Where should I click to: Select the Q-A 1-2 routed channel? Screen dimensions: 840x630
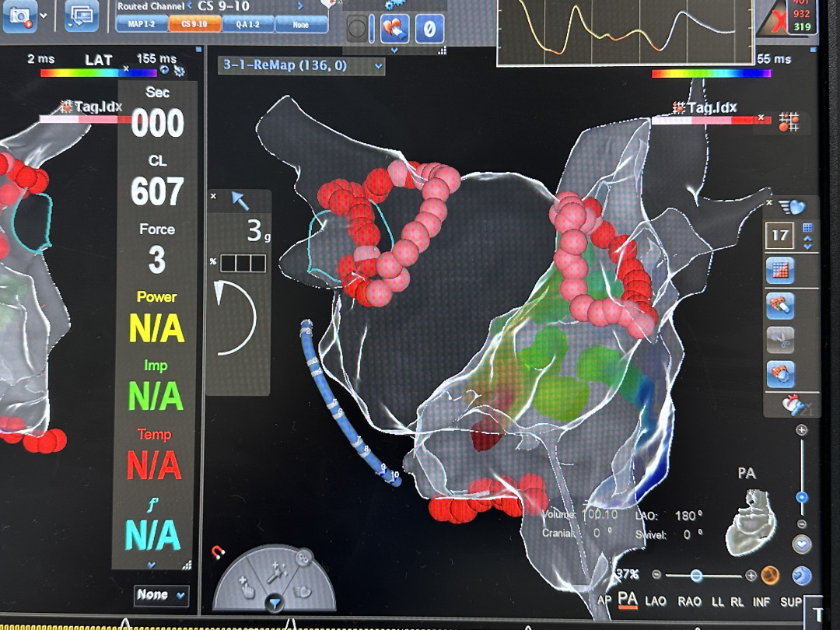247,24
